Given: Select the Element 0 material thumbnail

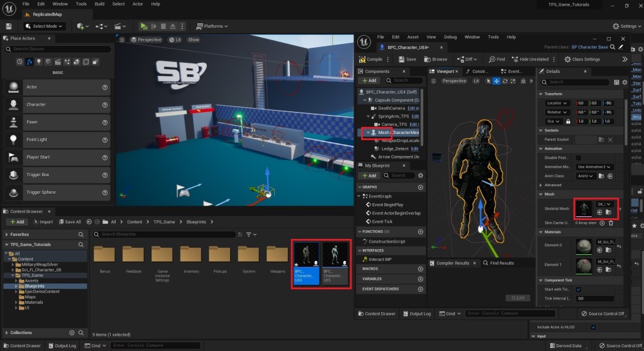Looking at the screenshot, I should (584, 247).
